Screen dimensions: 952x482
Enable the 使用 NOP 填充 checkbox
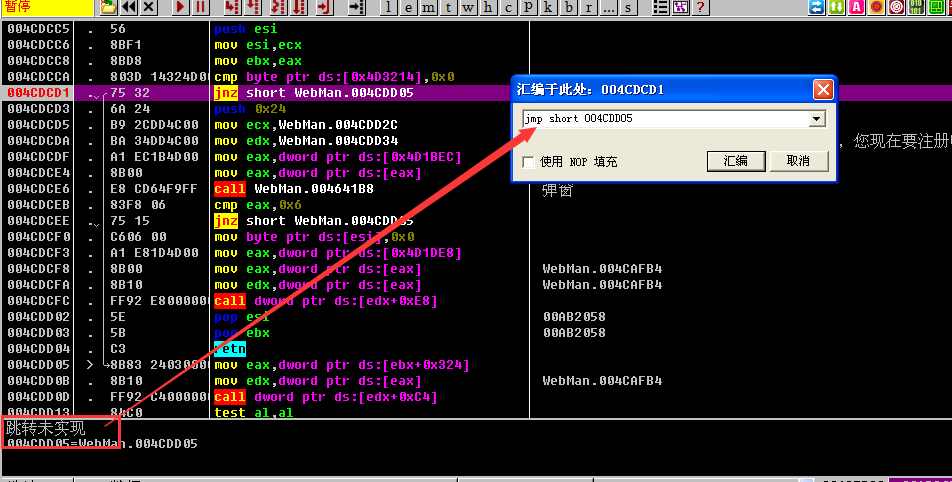point(528,162)
